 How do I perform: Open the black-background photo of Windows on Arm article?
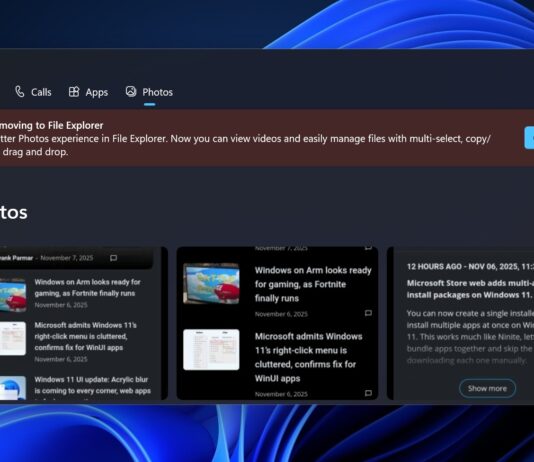277,323
